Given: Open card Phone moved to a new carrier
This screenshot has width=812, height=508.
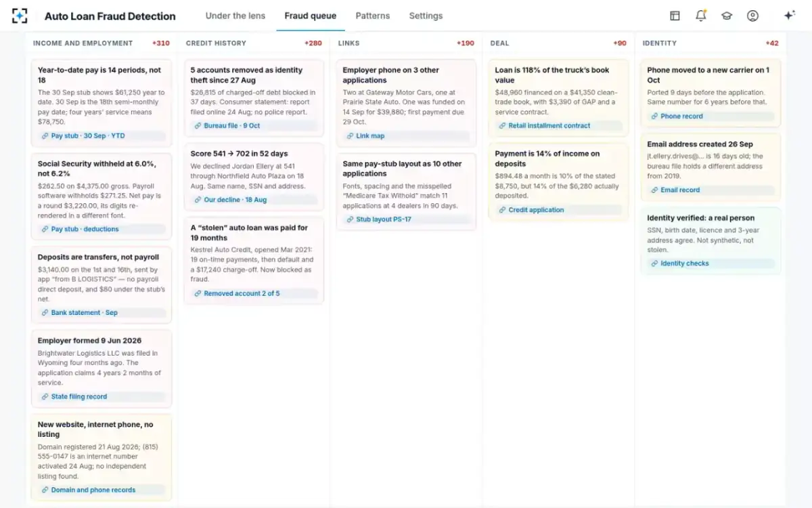Looking at the screenshot, I should [x=710, y=93].
